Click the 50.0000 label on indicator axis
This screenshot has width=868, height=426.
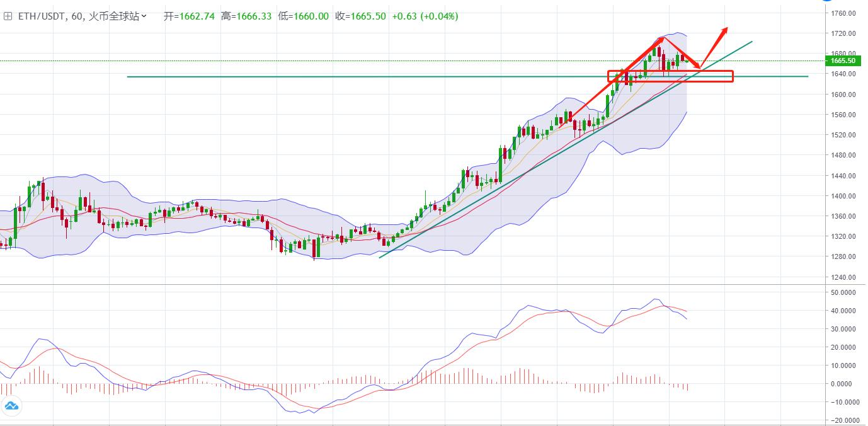844,292
